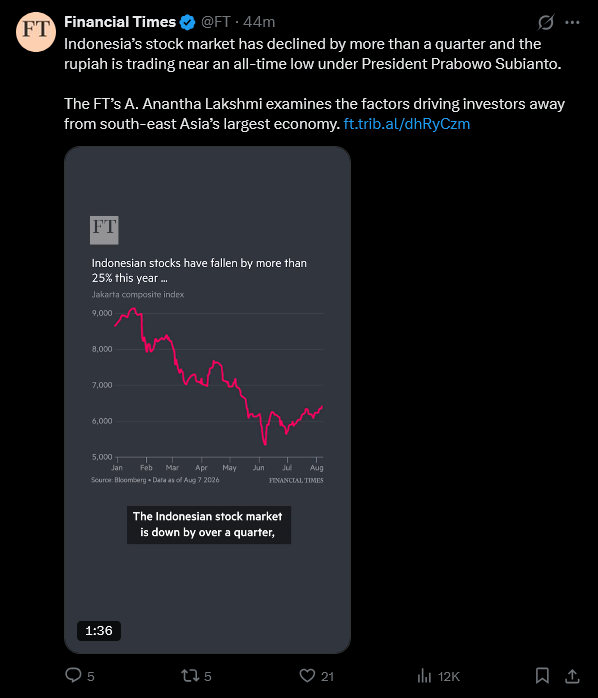The width and height of the screenshot is (598, 698).
Task: Open the ft.trib.al/dhRyCzm link
Action: (x=407, y=124)
